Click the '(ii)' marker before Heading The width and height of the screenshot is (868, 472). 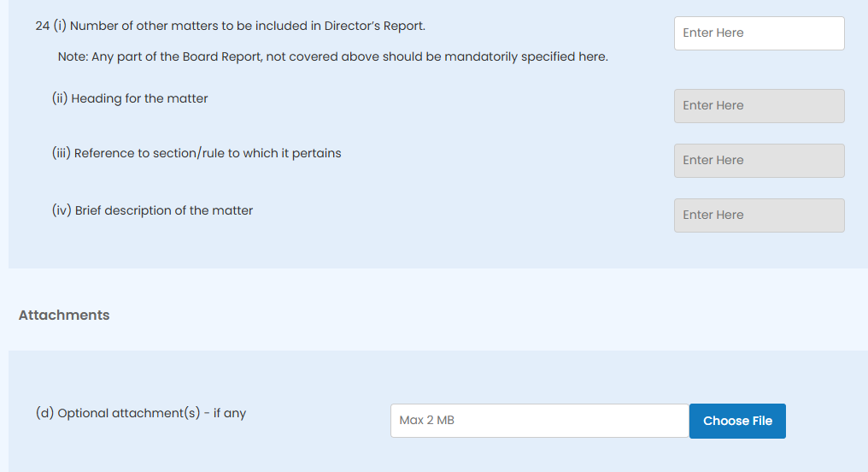point(60,99)
